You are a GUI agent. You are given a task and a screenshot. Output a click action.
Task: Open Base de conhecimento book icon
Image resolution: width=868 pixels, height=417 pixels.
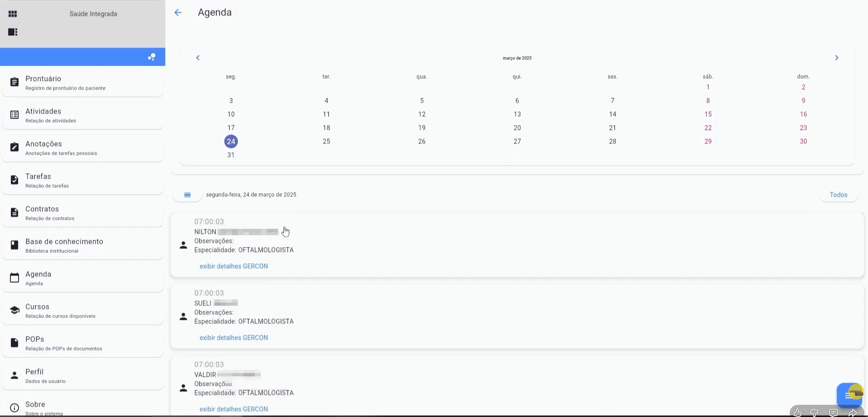[14, 245]
